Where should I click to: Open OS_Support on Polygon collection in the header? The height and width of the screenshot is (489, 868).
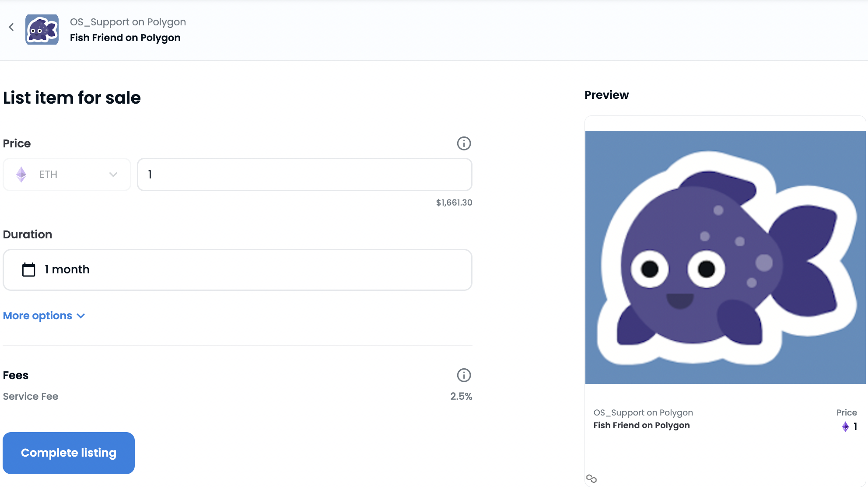(x=128, y=22)
